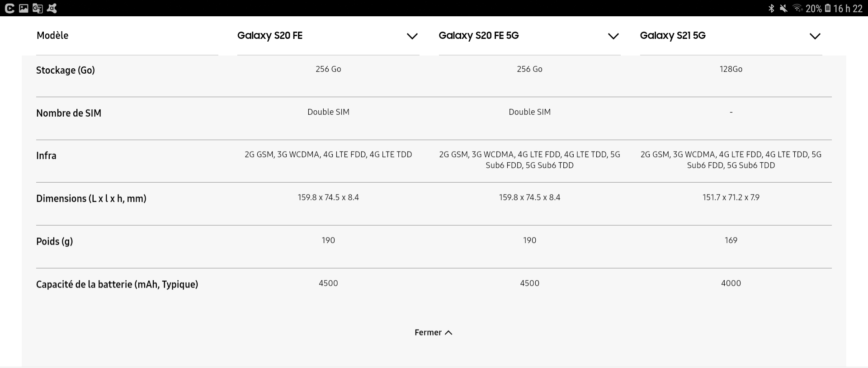Select the Nombre de SIM row label

[69, 113]
